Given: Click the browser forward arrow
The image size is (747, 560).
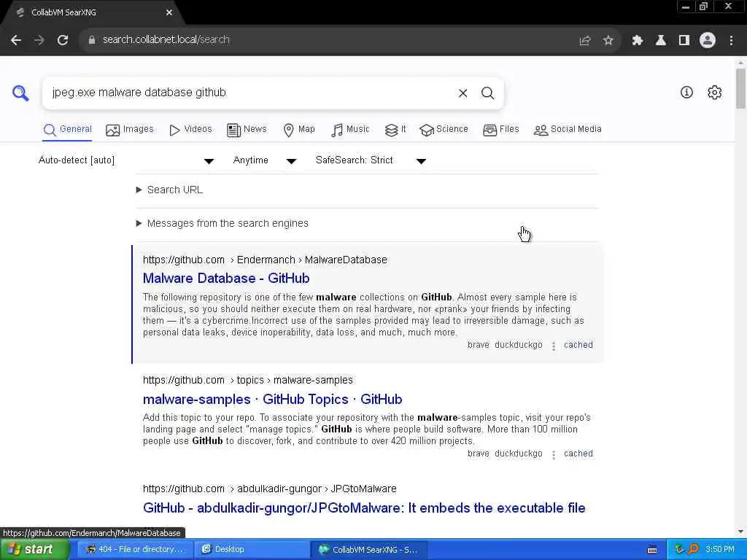Looking at the screenshot, I should [x=39, y=40].
